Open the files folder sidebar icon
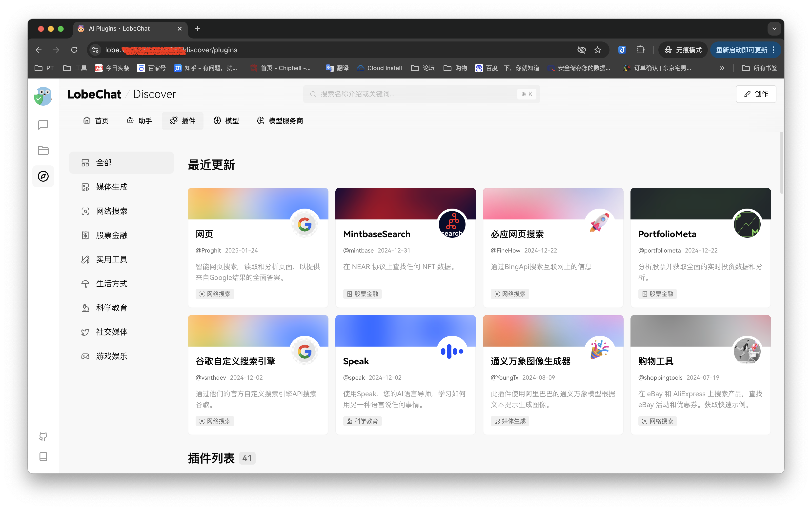Image resolution: width=812 pixels, height=510 pixels. tap(43, 150)
